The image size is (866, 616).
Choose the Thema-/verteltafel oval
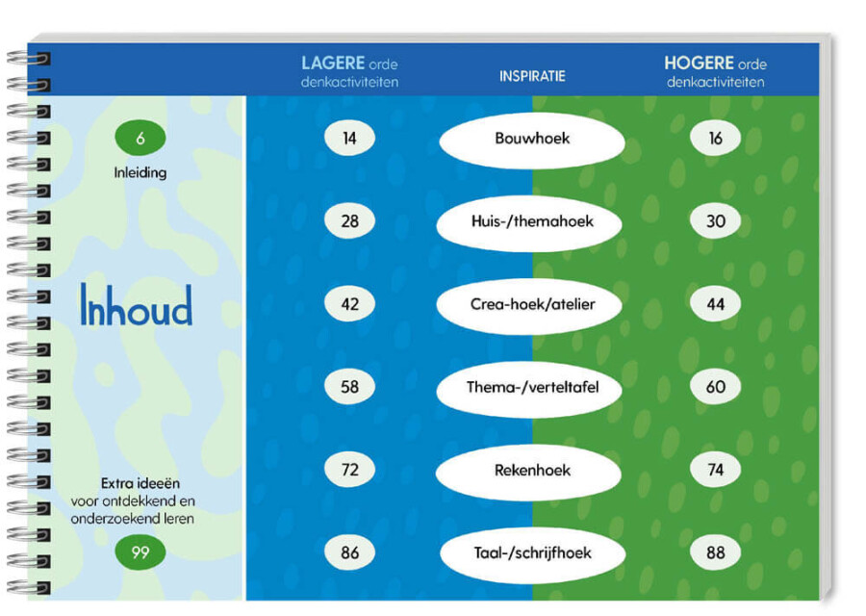coord(531,388)
